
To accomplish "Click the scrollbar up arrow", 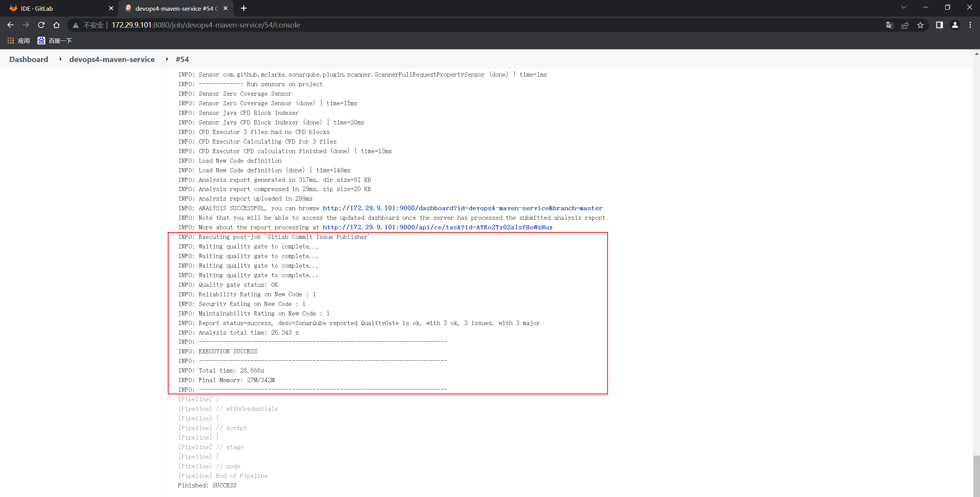I will coord(977,54).
